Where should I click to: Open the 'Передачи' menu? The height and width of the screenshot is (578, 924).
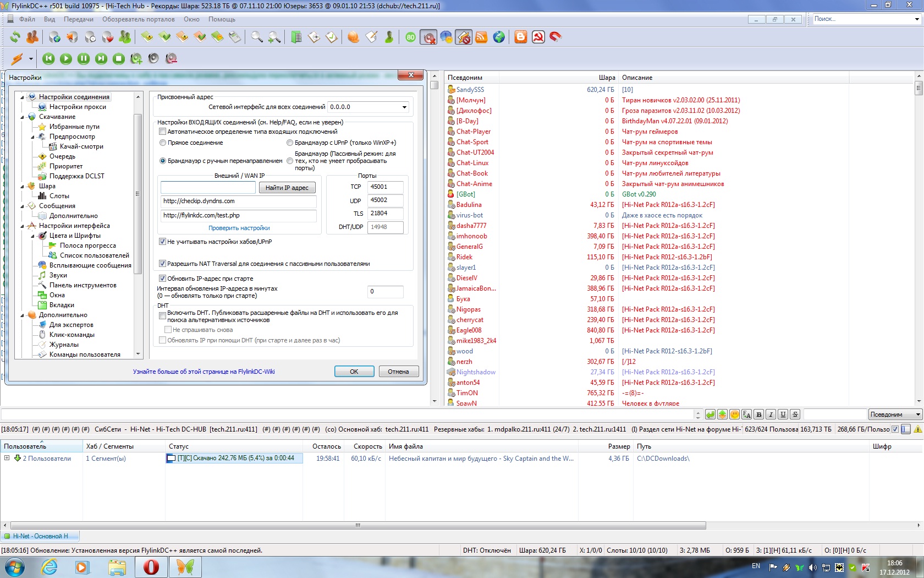(x=78, y=19)
